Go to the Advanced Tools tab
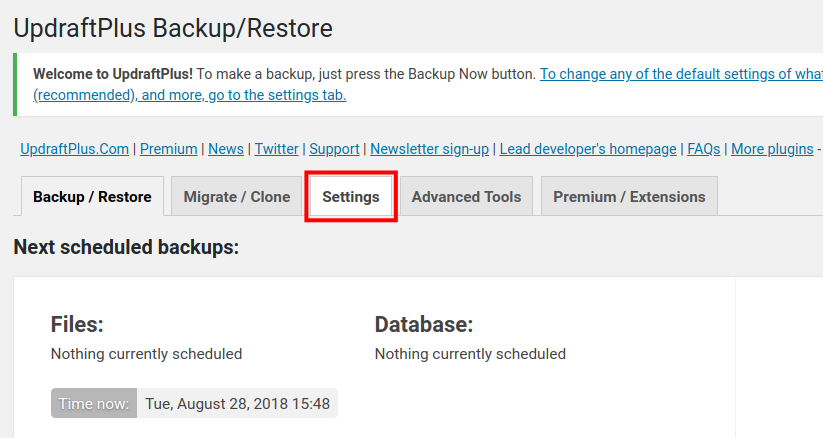The height and width of the screenshot is (438, 823). pos(466,197)
